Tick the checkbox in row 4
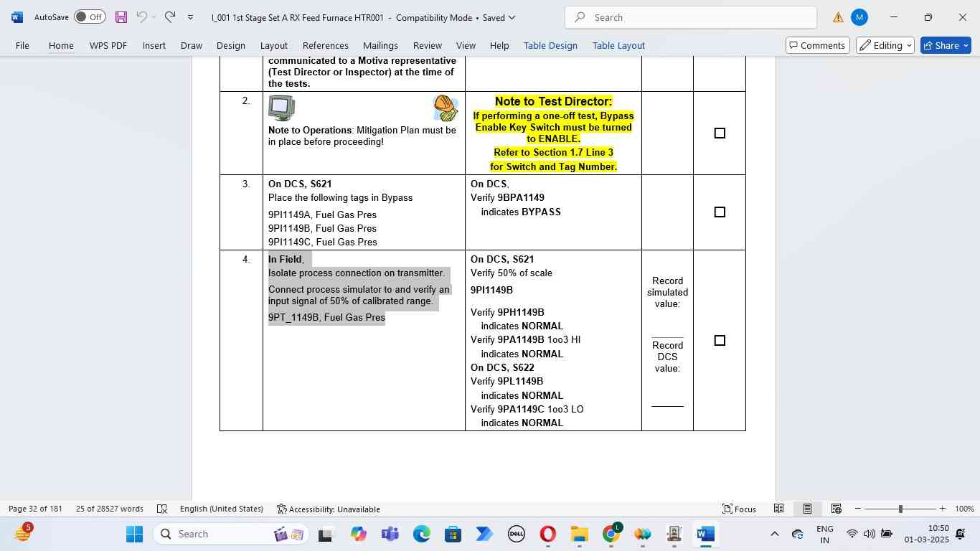 click(720, 341)
